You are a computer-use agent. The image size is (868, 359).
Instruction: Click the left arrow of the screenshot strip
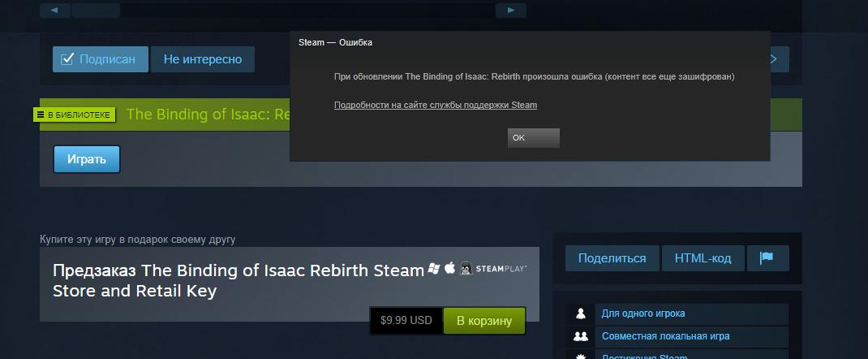tap(55, 10)
